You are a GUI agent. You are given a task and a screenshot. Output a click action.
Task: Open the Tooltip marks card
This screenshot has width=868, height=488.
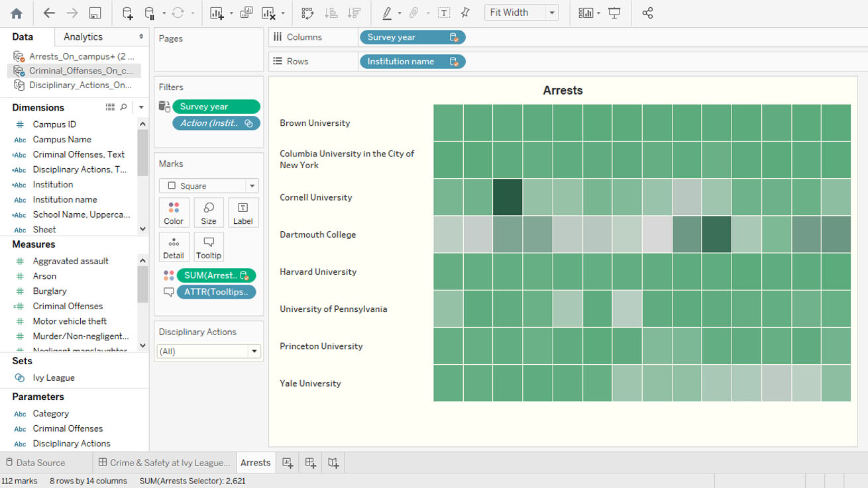[x=209, y=247]
